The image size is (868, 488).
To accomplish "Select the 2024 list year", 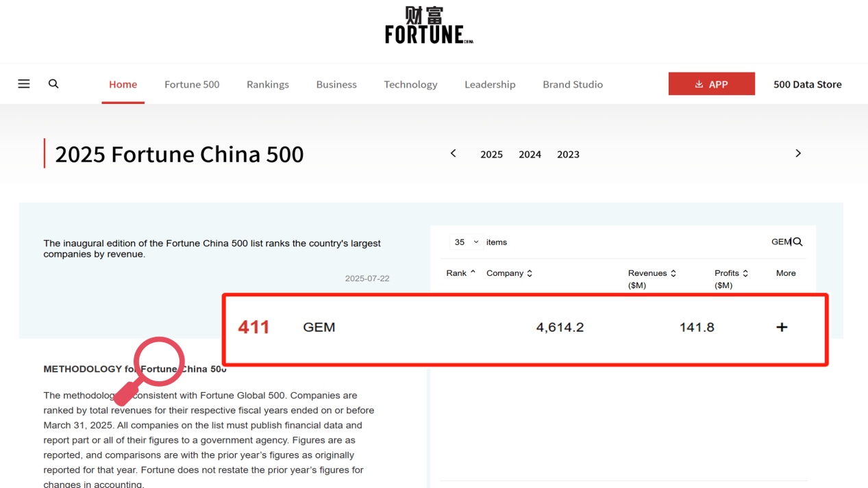I will tap(530, 154).
